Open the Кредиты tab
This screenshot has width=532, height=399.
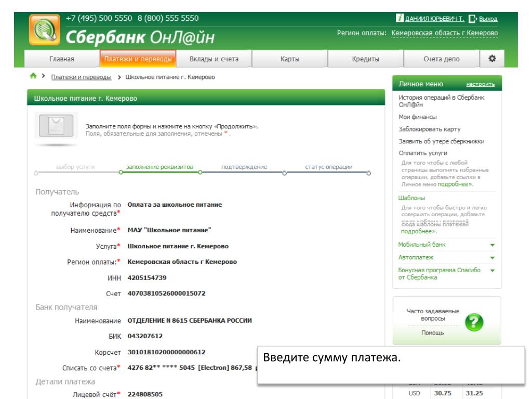[365, 59]
